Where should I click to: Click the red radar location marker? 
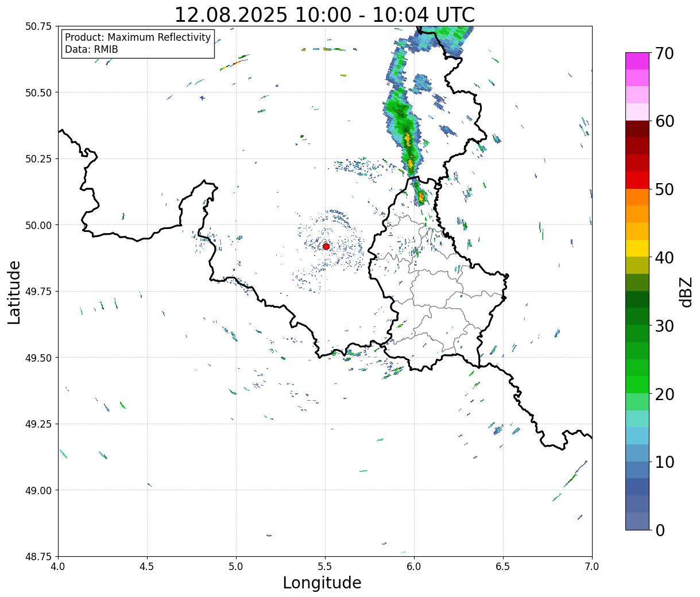pos(326,246)
